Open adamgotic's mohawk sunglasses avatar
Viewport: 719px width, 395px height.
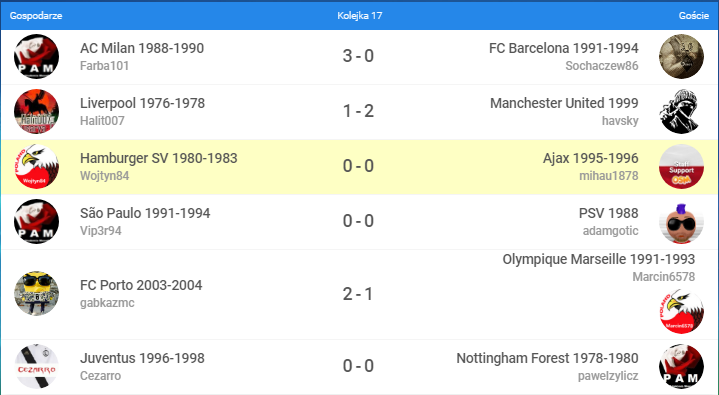tap(681, 222)
